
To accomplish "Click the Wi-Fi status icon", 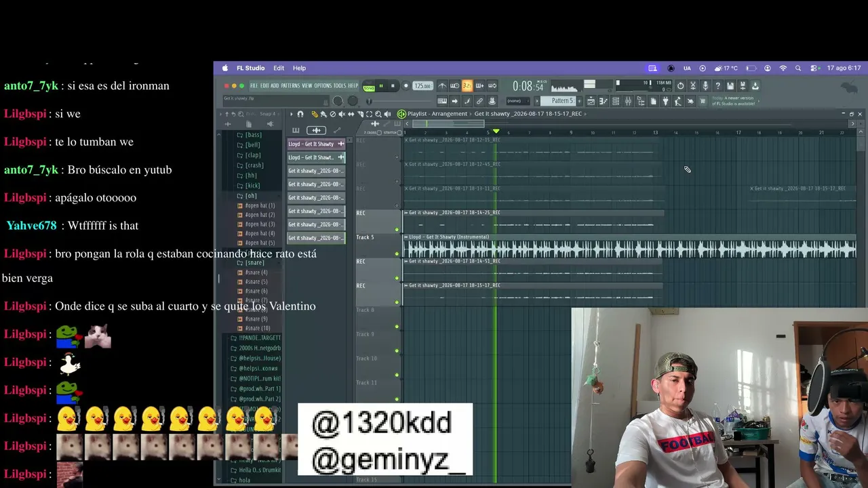I will click(783, 68).
